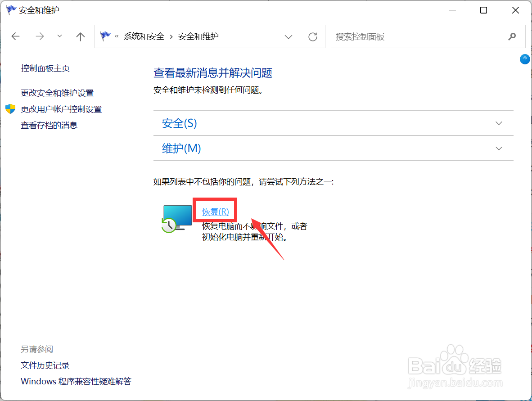The height and width of the screenshot is (401, 532).
Task: Open the recent locations dropdown
Action: [59, 36]
